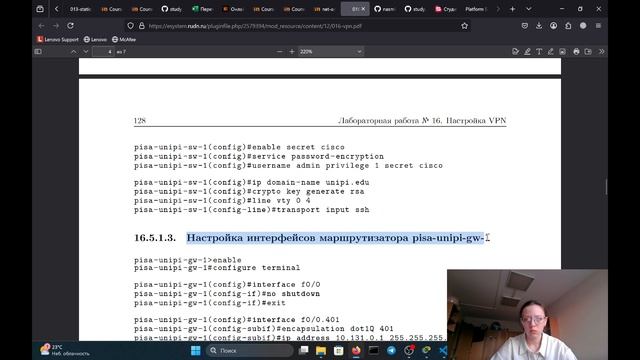Click the 'transport input ssh' line
Image resolution: width=640 pixels, height=360 pixels.
[x=251, y=210]
